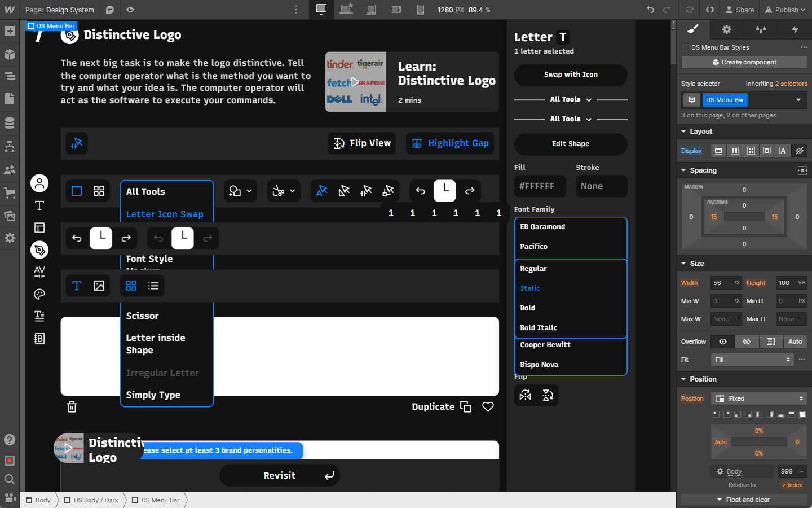The width and height of the screenshot is (812, 508).
Task: Click the heart favorite icon
Action: point(488,406)
